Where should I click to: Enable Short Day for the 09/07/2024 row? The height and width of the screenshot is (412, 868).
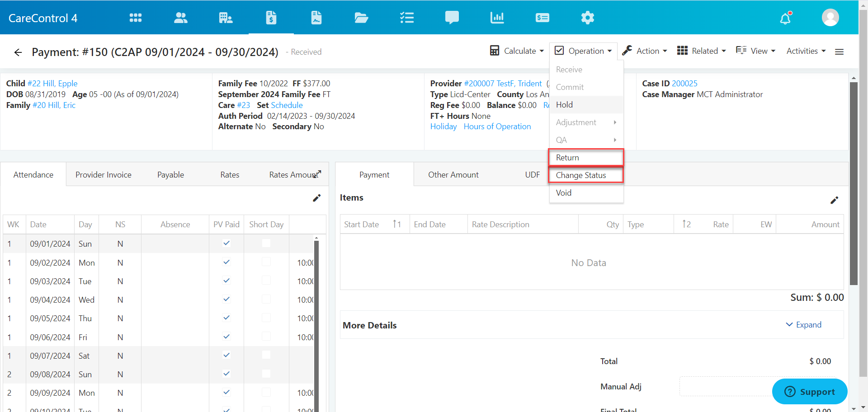(266, 355)
